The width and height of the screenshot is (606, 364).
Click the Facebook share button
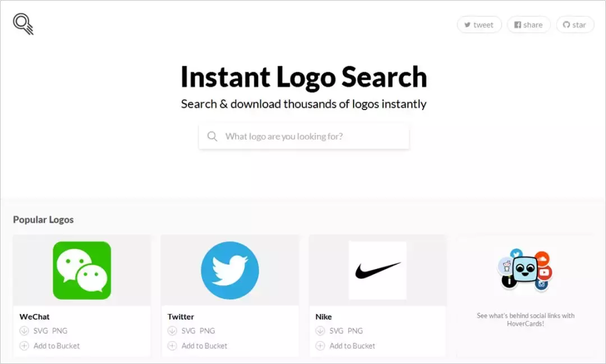(529, 25)
